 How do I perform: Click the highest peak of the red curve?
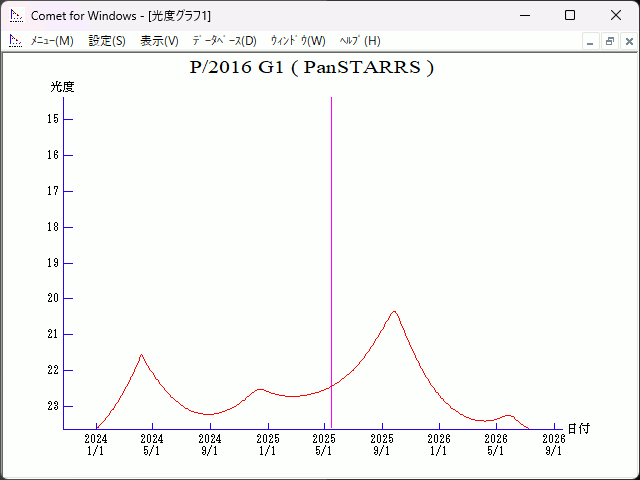394,312
